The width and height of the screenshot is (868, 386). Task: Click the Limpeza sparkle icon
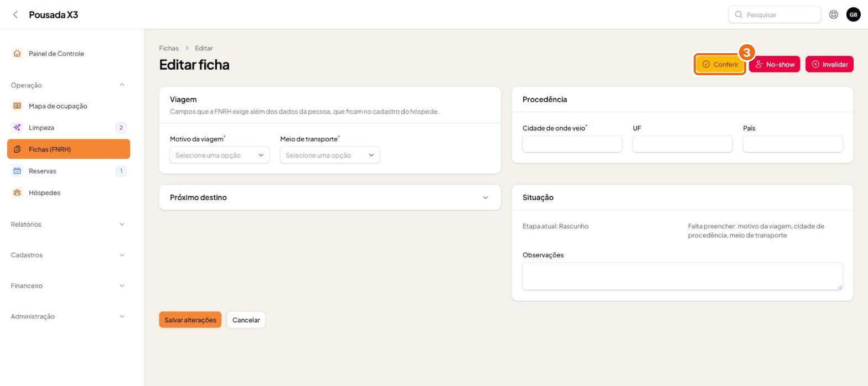pyautogui.click(x=17, y=128)
